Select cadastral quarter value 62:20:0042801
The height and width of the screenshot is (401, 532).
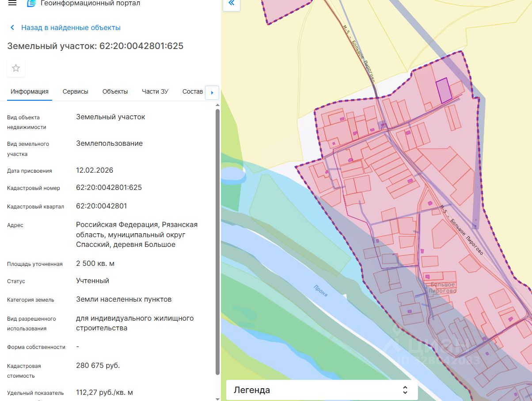102,206
